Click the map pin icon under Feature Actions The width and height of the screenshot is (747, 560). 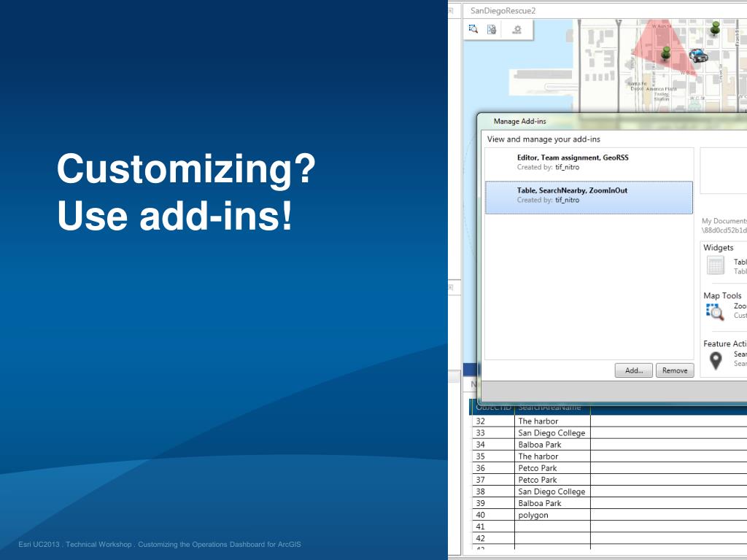click(716, 360)
